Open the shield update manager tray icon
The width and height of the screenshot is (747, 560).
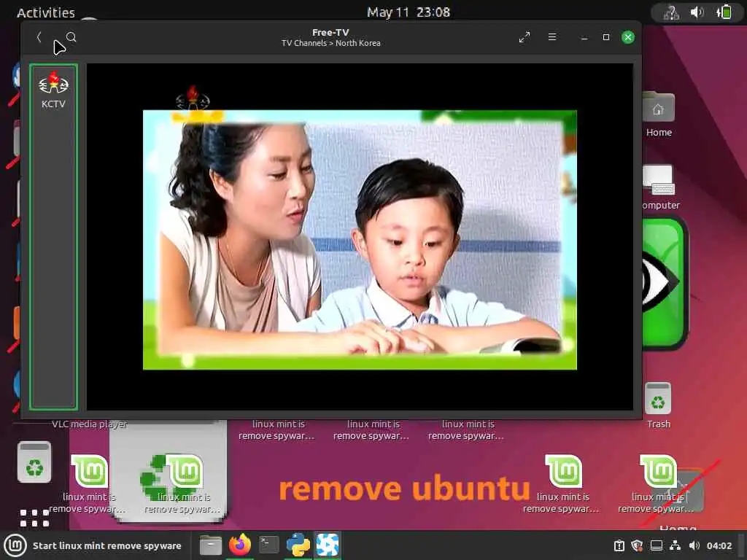637,545
